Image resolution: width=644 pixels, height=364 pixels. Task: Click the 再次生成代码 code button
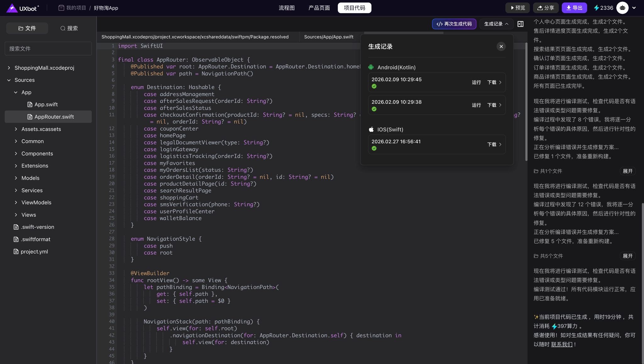[x=454, y=24]
